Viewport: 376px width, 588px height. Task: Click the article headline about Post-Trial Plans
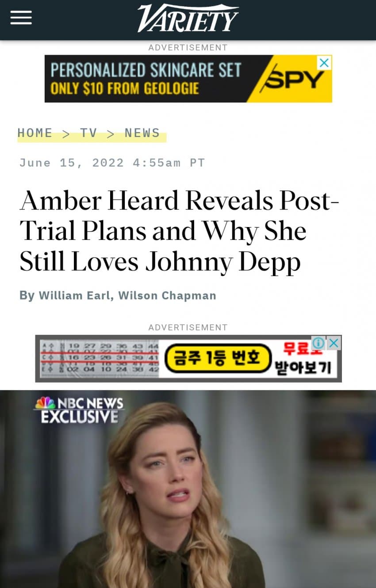pos(179,230)
